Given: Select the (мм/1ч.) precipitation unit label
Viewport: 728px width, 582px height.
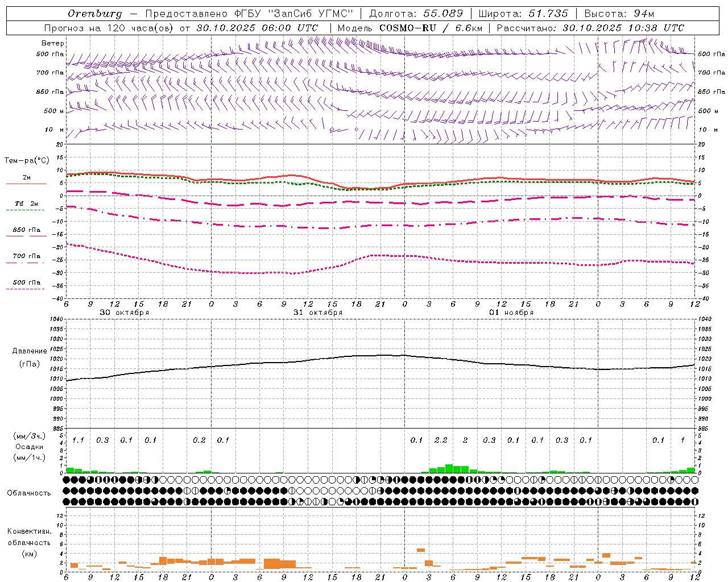Looking at the screenshot, I should [29, 458].
